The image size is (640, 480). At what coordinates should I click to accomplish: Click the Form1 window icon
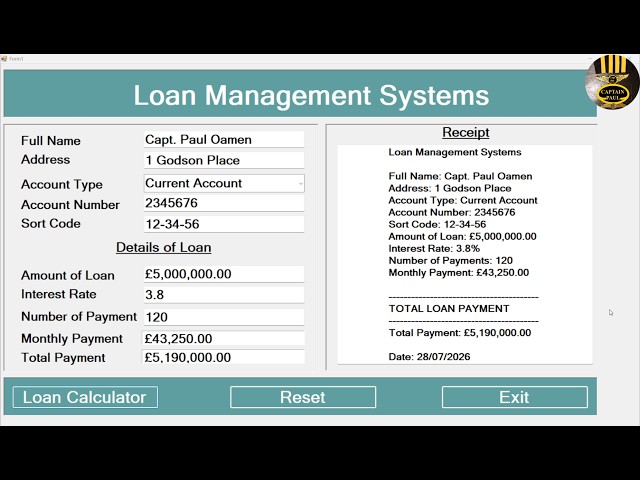[x=4, y=59]
